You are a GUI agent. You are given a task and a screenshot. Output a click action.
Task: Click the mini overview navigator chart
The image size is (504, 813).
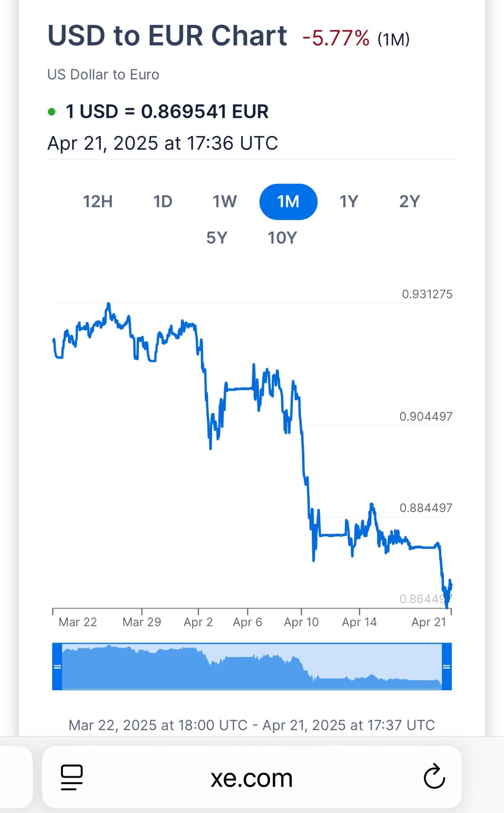click(x=252, y=667)
